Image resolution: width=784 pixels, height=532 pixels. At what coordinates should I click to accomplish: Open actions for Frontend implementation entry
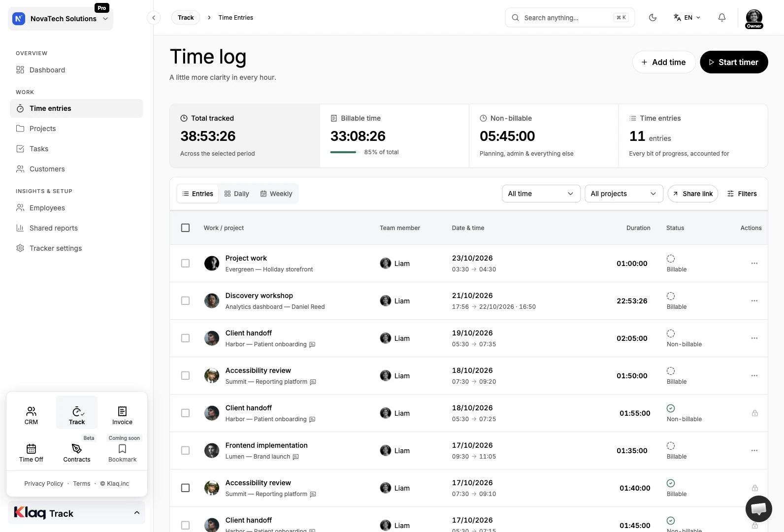click(x=754, y=451)
